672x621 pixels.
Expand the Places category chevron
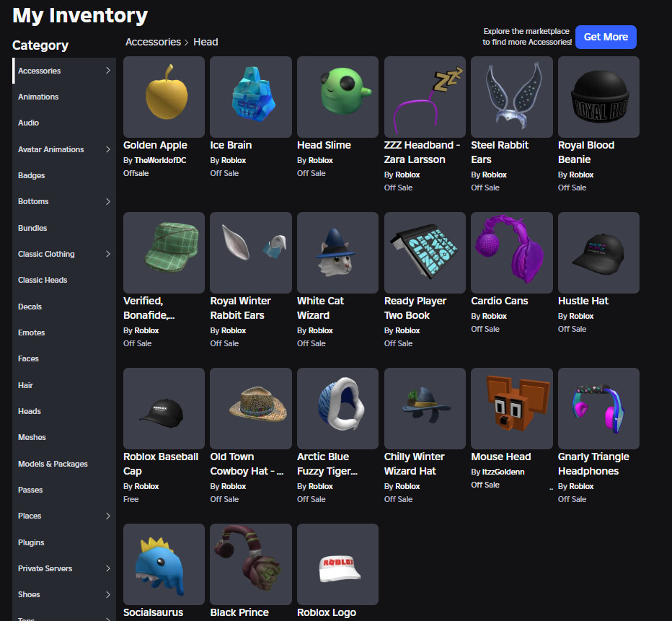click(x=108, y=516)
